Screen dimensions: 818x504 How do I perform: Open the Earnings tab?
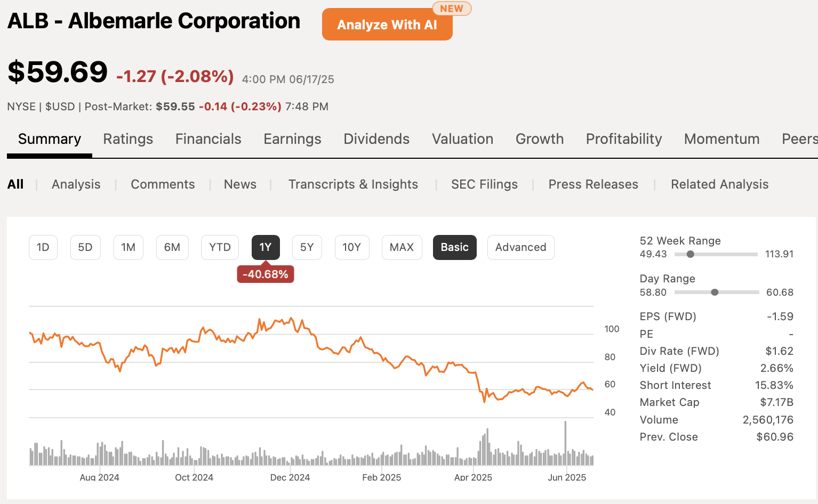[x=292, y=139]
